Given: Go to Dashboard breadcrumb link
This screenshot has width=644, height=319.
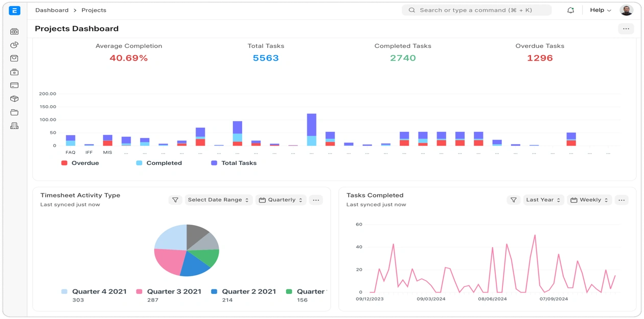Looking at the screenshot, I should [x=52, y=10].
